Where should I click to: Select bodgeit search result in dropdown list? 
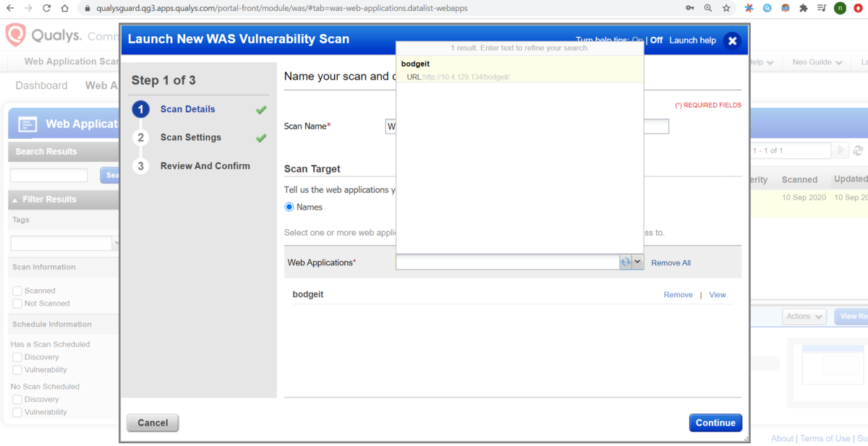point(519,69)
